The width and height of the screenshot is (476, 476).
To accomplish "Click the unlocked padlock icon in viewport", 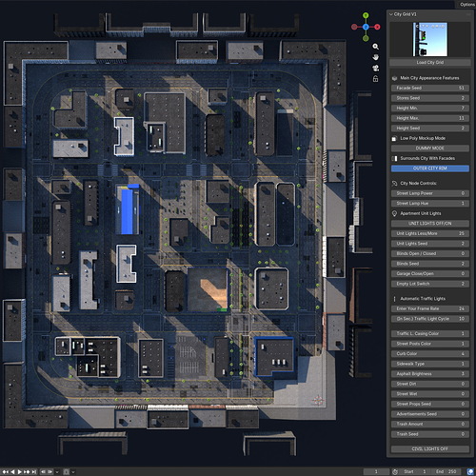I will coord(375,79).
